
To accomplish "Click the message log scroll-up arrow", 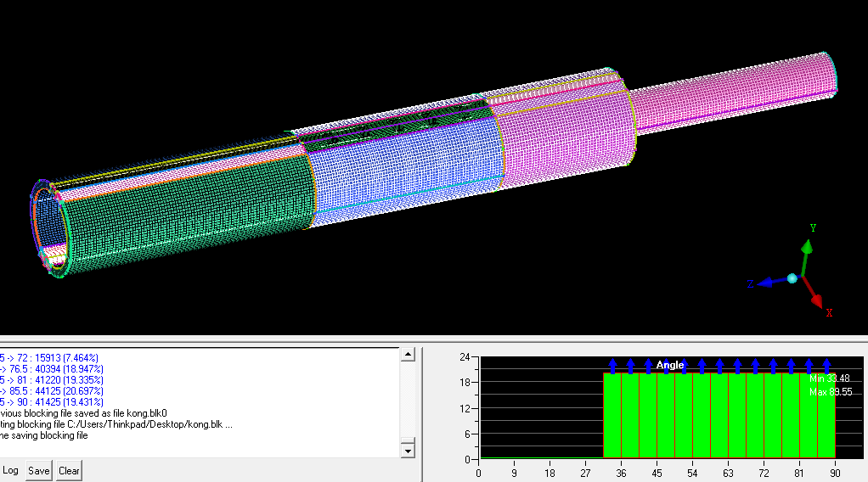I will pyautogui.click(x=408, y=354).
